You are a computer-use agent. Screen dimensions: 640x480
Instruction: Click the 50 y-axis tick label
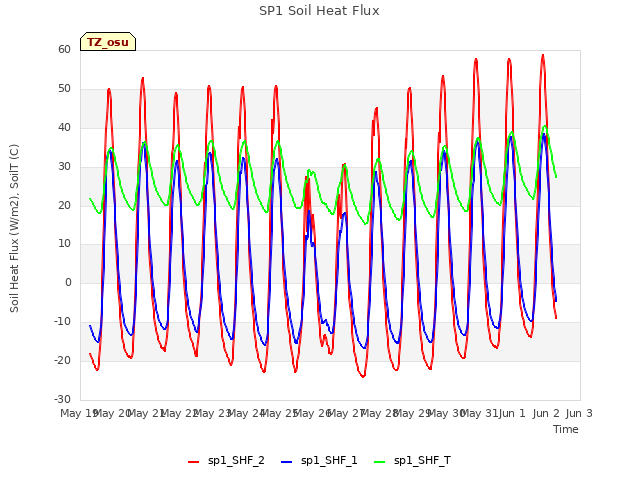pyautogui.click(x=64, y=89)
